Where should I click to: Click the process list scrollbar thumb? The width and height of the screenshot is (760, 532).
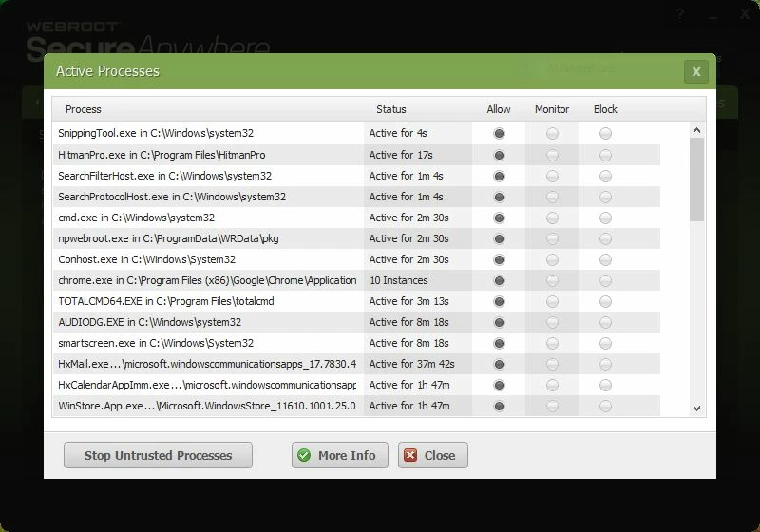click(696, 180)
